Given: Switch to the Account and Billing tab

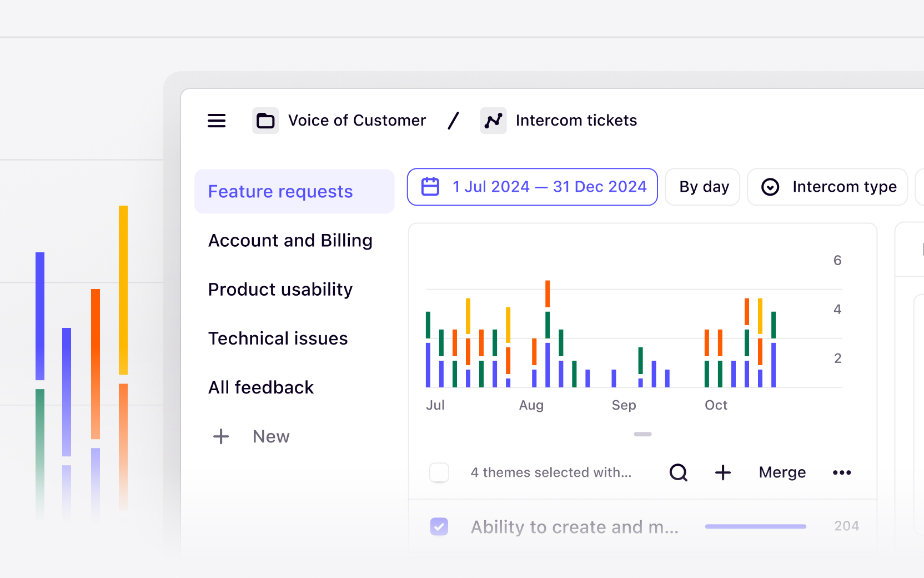Looking at the screenshot, I should point(290,240).
